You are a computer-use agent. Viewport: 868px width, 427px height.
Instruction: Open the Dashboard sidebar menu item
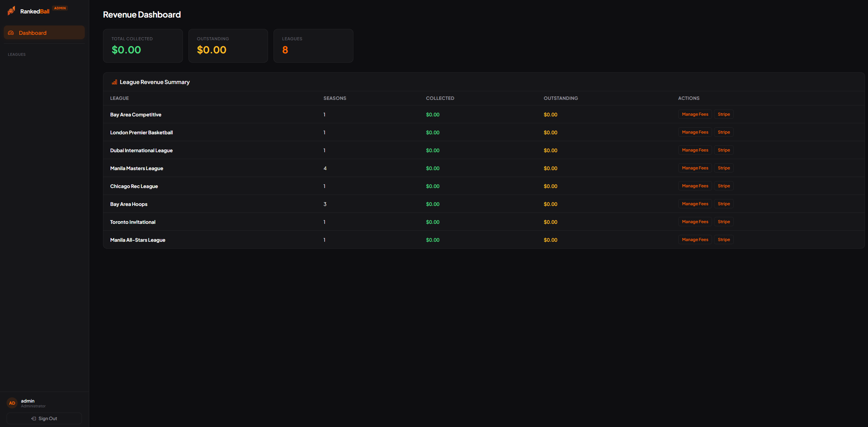click(44, 33)
